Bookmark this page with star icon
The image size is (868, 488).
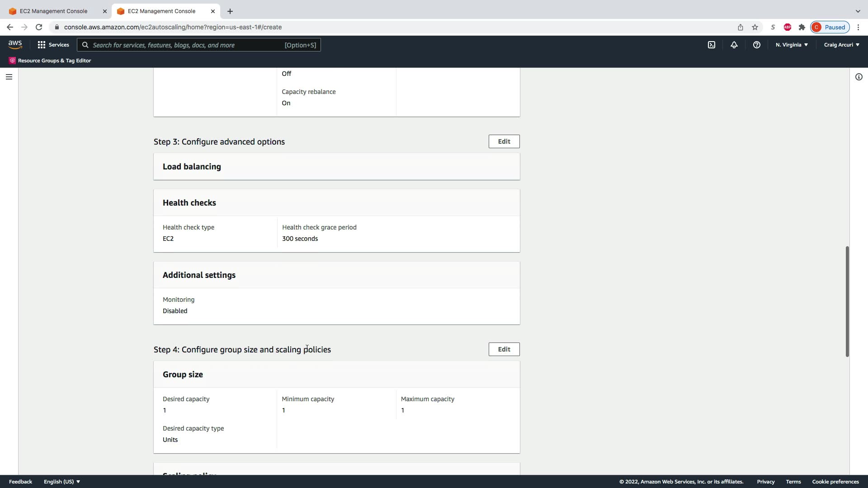[x=755, y=27]
